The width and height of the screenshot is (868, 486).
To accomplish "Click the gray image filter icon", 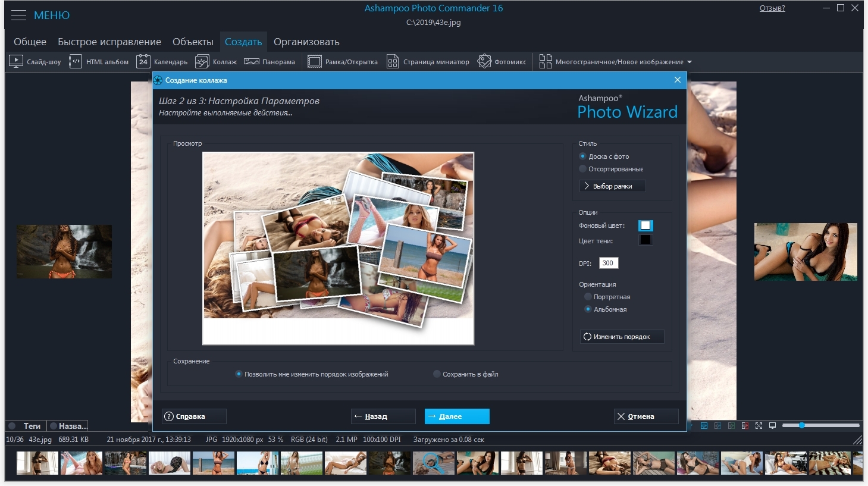I will point(717,426).
